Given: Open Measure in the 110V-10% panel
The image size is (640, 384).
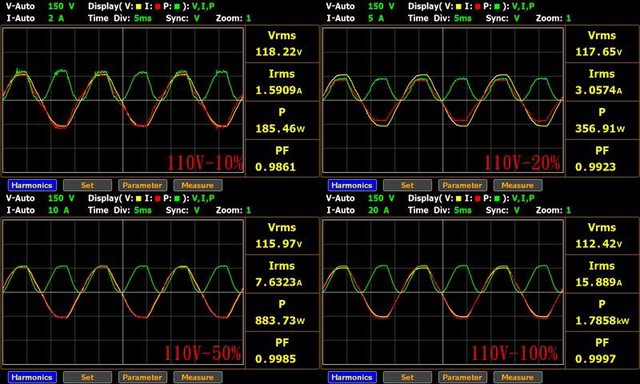Looking at the screenshot, I should [198, 185].
